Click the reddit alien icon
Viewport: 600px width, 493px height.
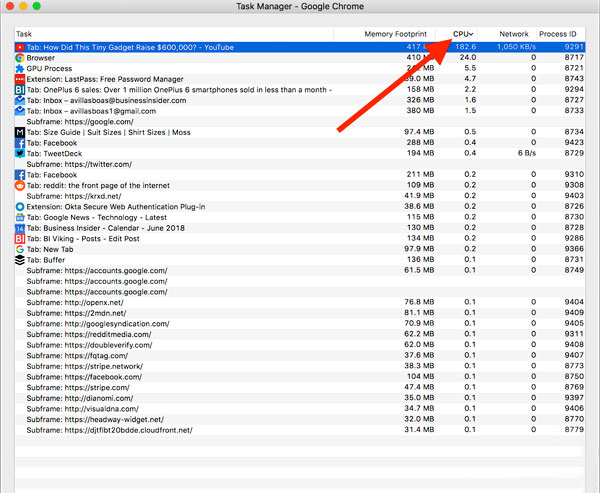click(x=20, y=186)
